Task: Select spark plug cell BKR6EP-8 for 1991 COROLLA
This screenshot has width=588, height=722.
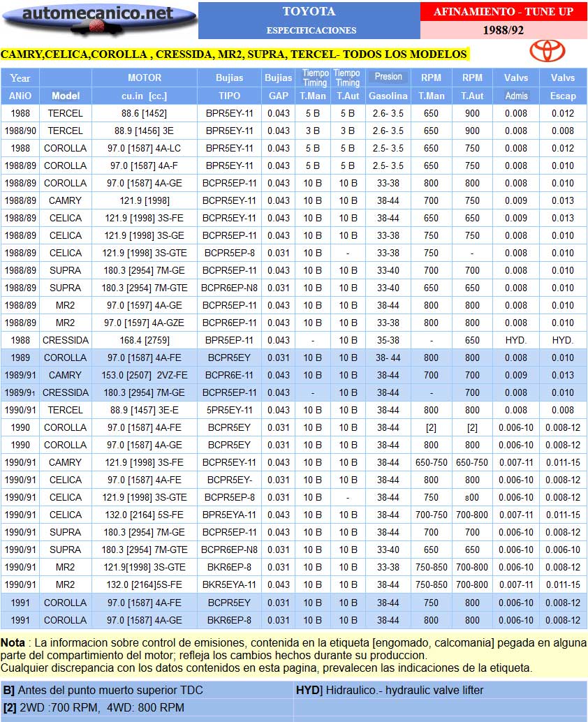Action: point(229,620)
